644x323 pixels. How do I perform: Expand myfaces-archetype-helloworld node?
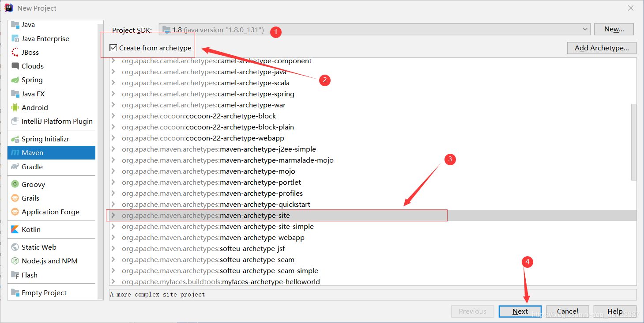[113, 281]
